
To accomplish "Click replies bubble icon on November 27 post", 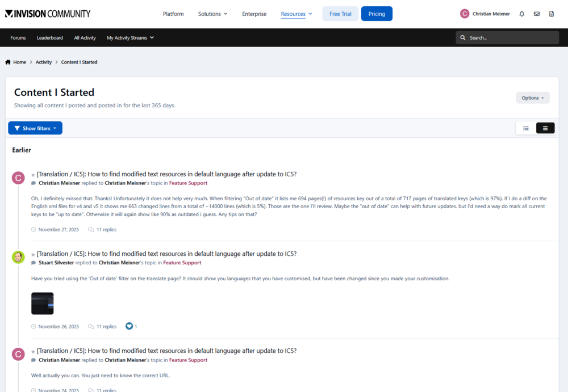I will point(91,230).
